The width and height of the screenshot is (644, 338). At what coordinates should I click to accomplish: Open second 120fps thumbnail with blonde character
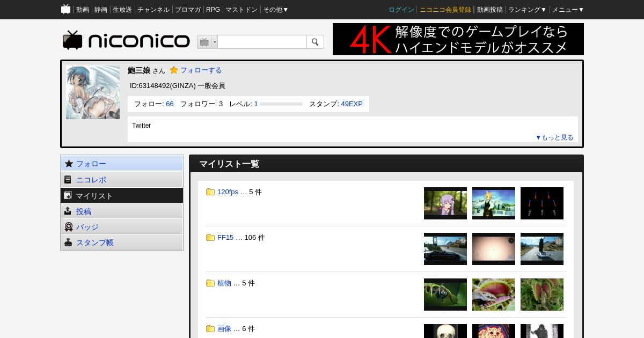[494, 203]
